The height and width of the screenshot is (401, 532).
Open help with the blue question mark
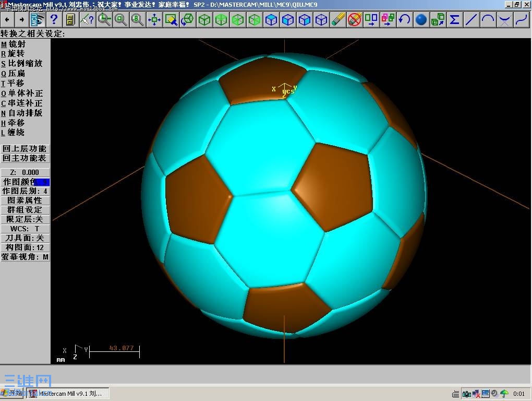(x=54, y=20)
